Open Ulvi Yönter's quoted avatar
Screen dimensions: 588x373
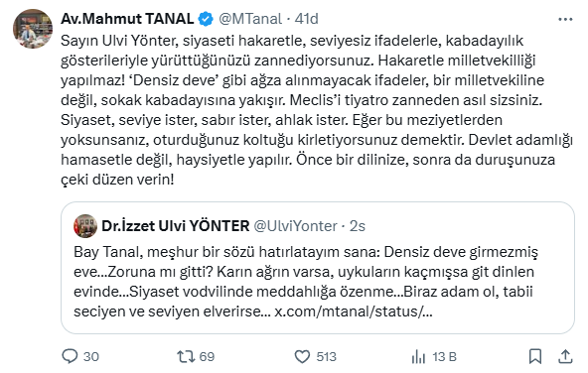click(x=85, y=226)
